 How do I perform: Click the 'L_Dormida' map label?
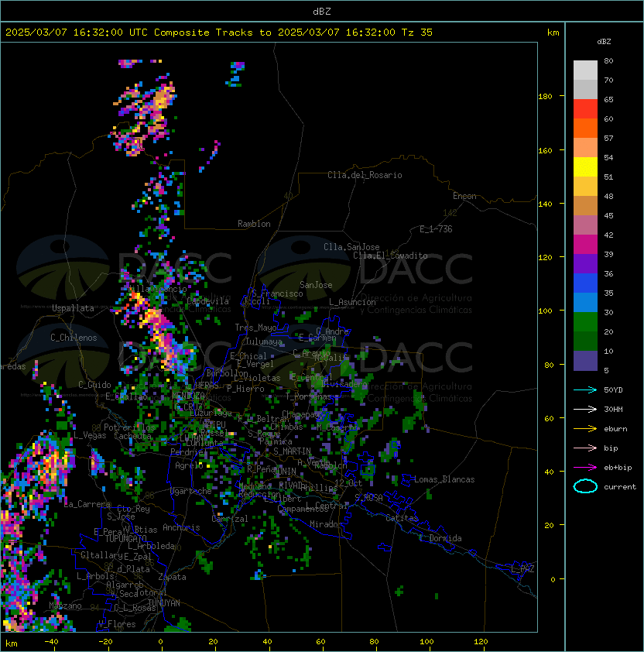point(440,538)
